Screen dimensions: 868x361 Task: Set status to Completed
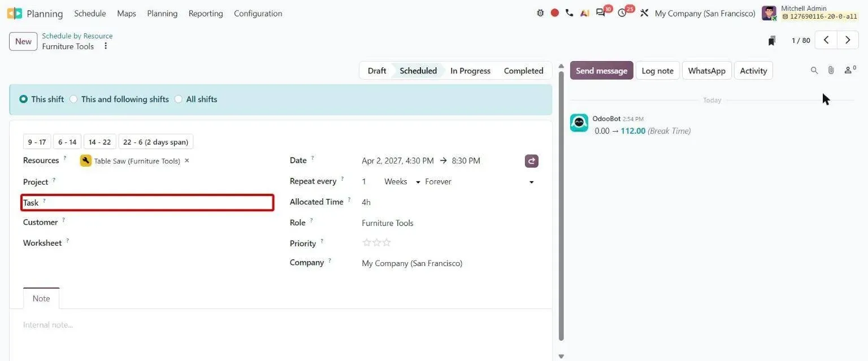click(523, 71)
